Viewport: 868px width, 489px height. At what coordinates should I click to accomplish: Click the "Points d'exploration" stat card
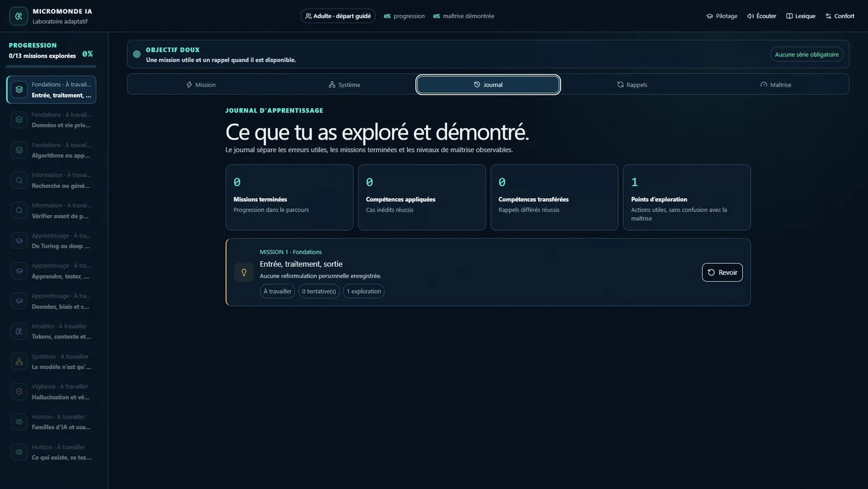tap(687, 197)
